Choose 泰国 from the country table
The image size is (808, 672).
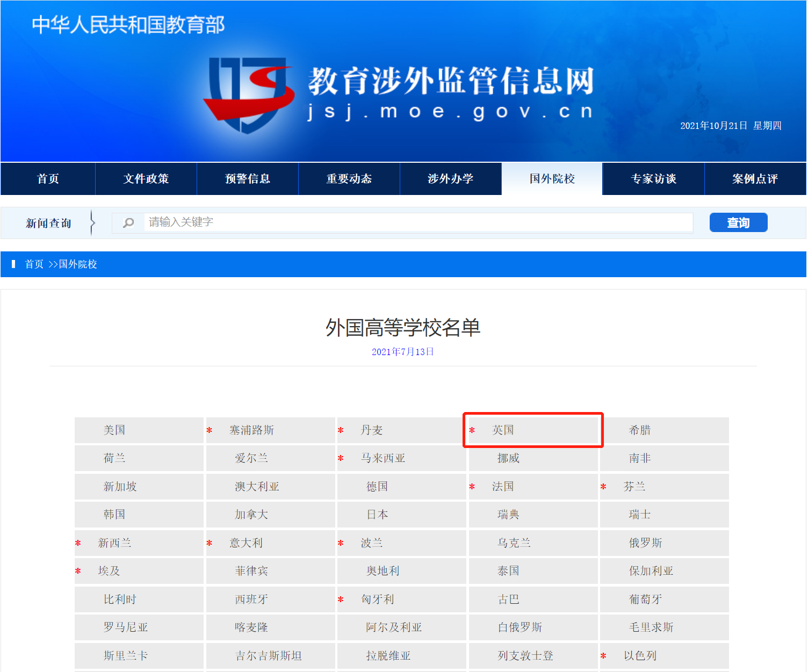(509, 571)
